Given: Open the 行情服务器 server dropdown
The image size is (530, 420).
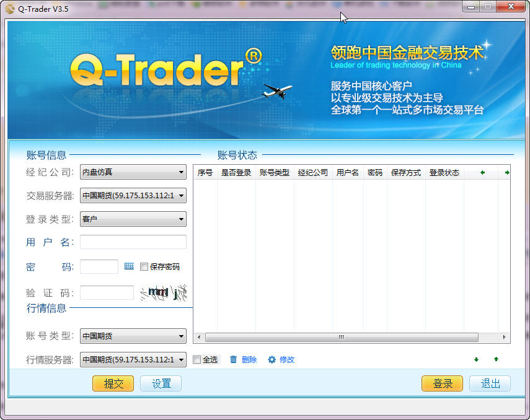Looking at the screenshot, I should (133, 359).
